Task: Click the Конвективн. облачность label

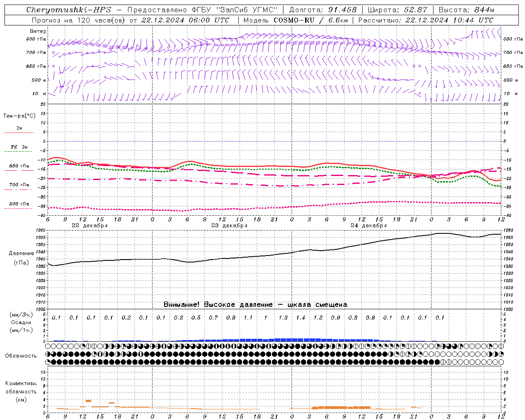Action: (21, 388)
